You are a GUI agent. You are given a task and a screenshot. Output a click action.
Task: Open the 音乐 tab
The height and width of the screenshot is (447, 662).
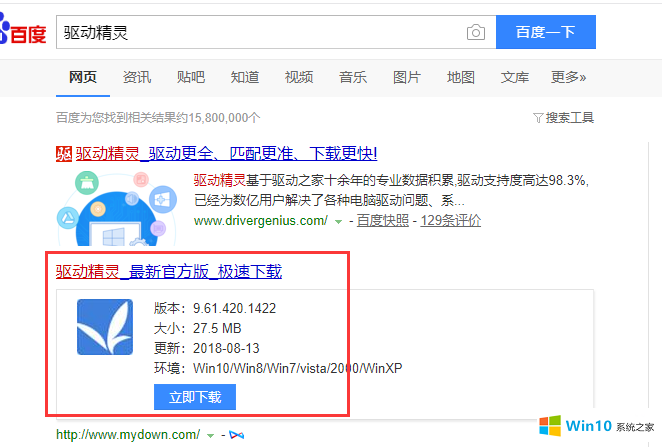click(x=353, y=77)
